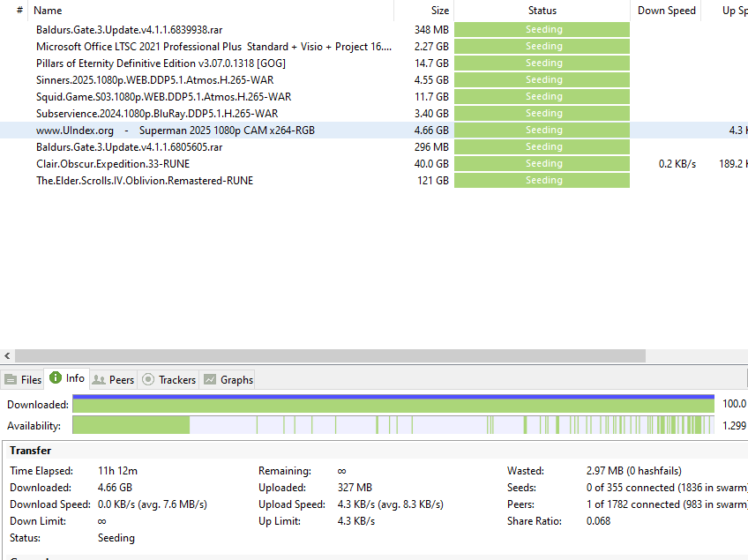
Task: Click the Share Ratio value 0.068
Action: (598, 521)
